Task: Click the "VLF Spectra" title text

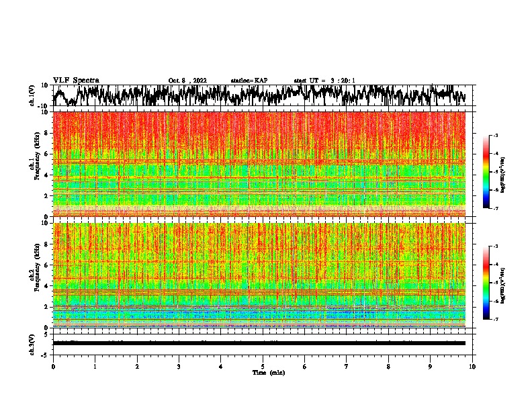Action: pos(76,81)
